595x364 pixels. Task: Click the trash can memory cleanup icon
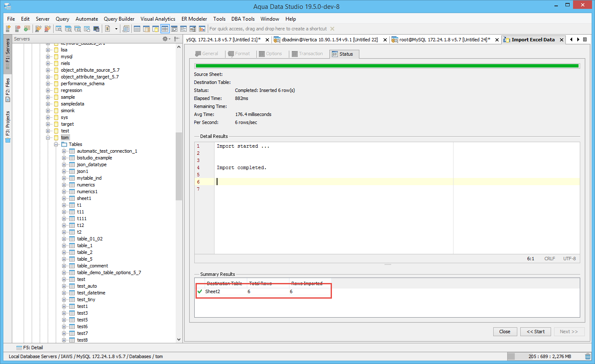pos(587,356)
